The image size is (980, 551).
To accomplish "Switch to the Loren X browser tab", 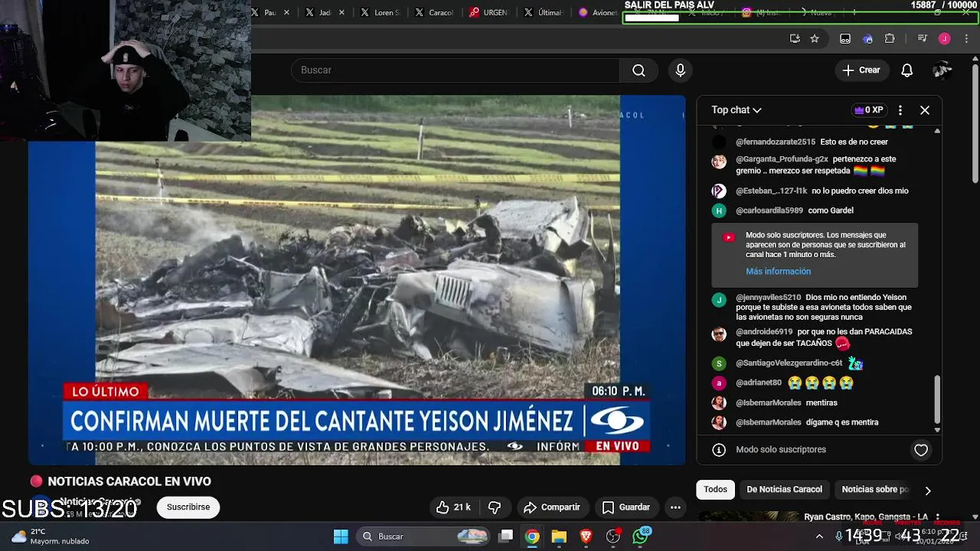I will [x=381, y=13].
